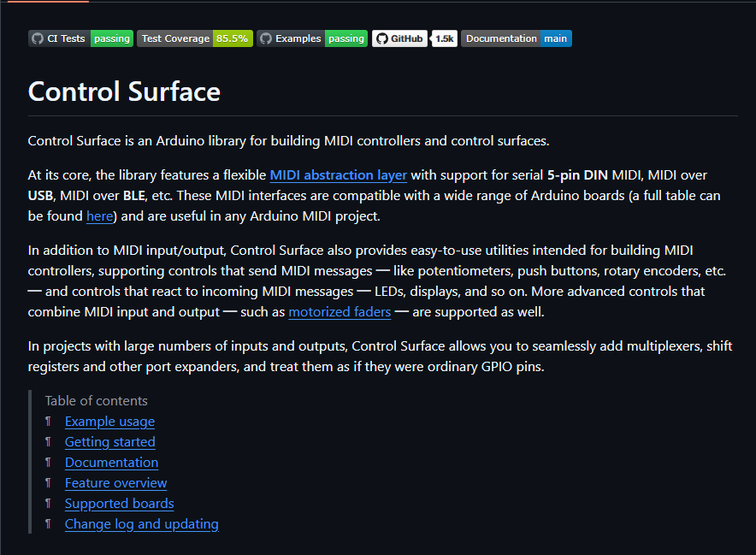
Task: Click the green passing label on CI Tests badge
Action: (x=111, y=38)
